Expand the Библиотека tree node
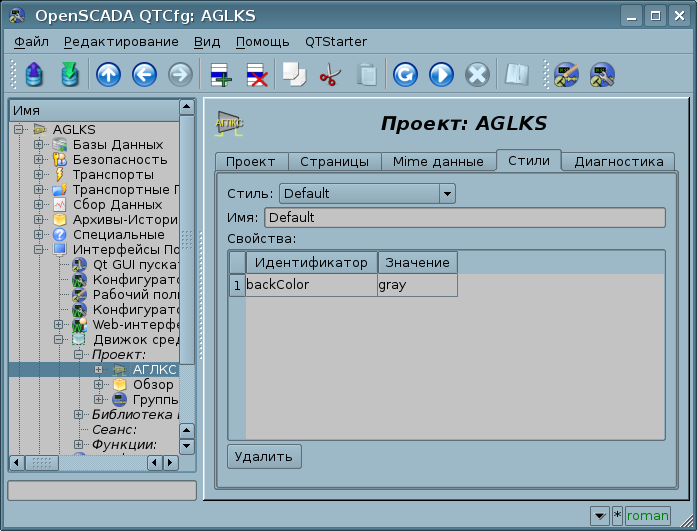Viewport: 697px width, 531px height. pyautogui.click(x=79, y=415)
